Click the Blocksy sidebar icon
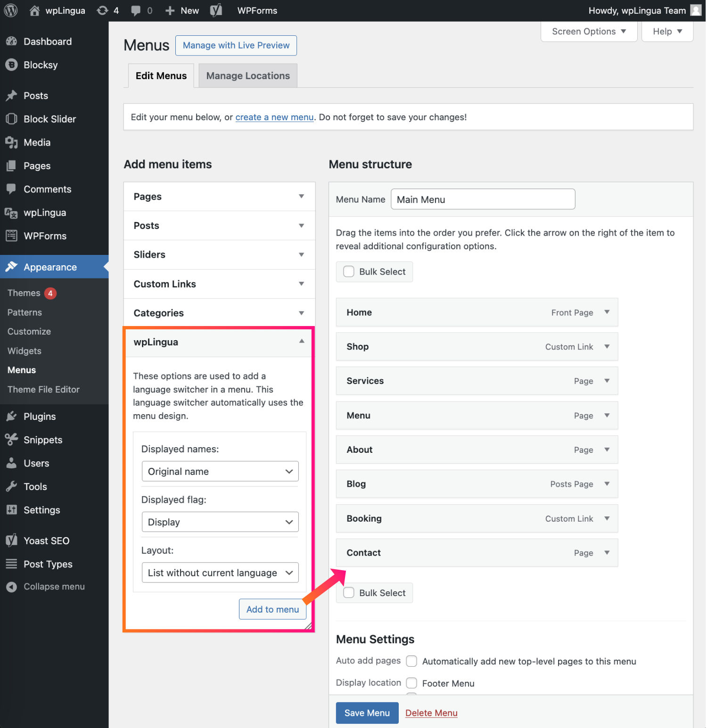 (11, 65)
